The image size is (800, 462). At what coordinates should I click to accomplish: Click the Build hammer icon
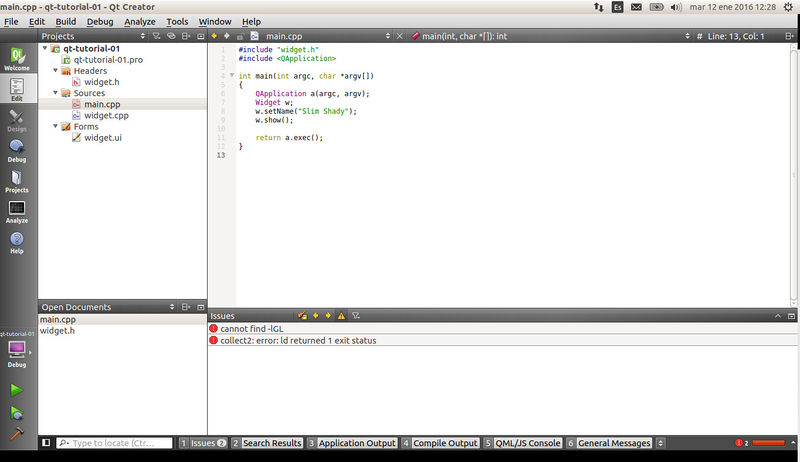tap(16, 434)
